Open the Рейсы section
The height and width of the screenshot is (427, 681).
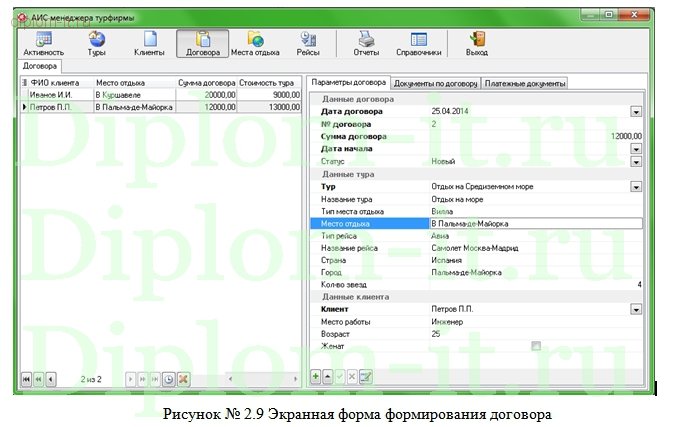click(x=308, y=43)
